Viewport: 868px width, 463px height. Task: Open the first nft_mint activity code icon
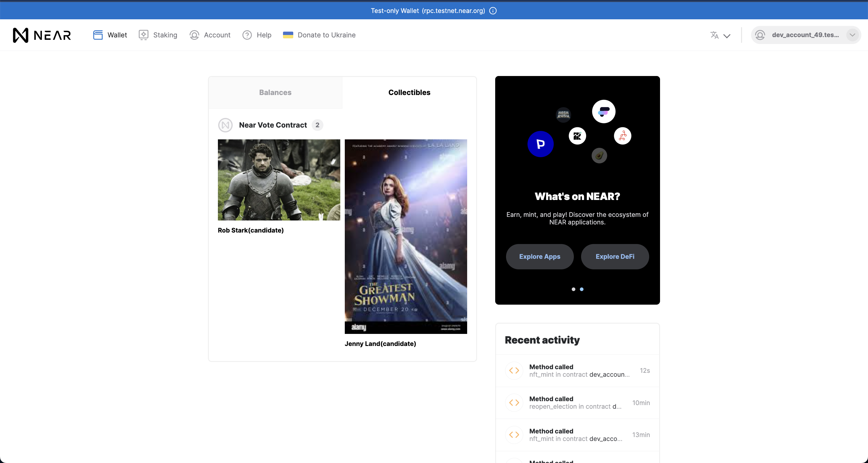(x=514, y=371)
